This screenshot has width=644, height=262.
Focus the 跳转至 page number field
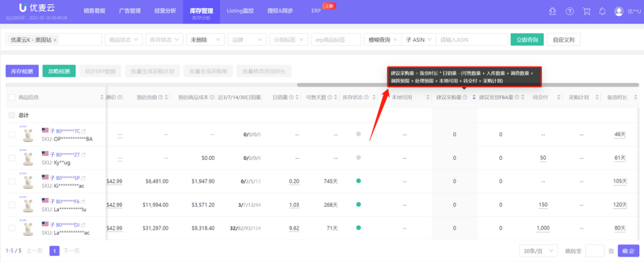click(595, 251)
